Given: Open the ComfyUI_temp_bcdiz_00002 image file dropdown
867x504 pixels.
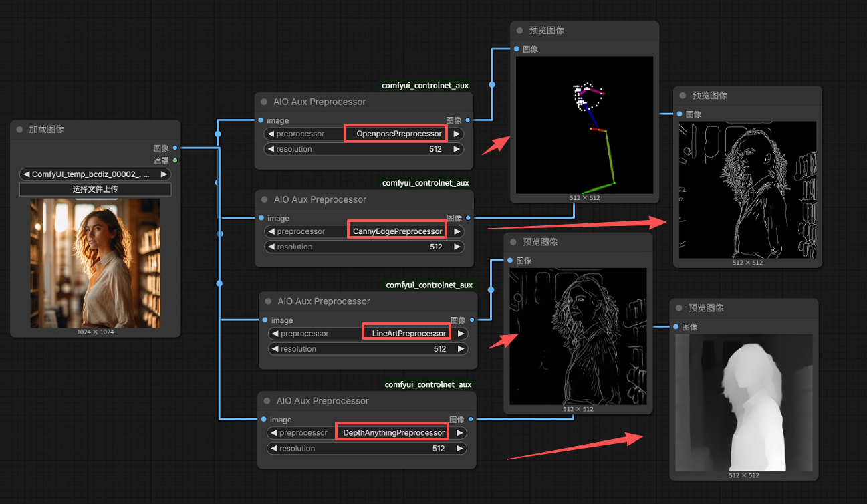Looking at the screenshot, I should 95,174.
